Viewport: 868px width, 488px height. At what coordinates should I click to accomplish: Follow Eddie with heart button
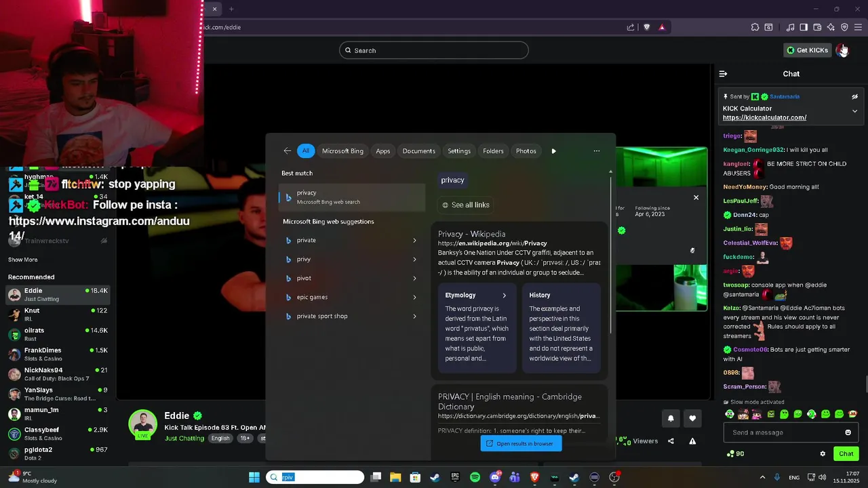pyautogui.click(x=692, y=418)
